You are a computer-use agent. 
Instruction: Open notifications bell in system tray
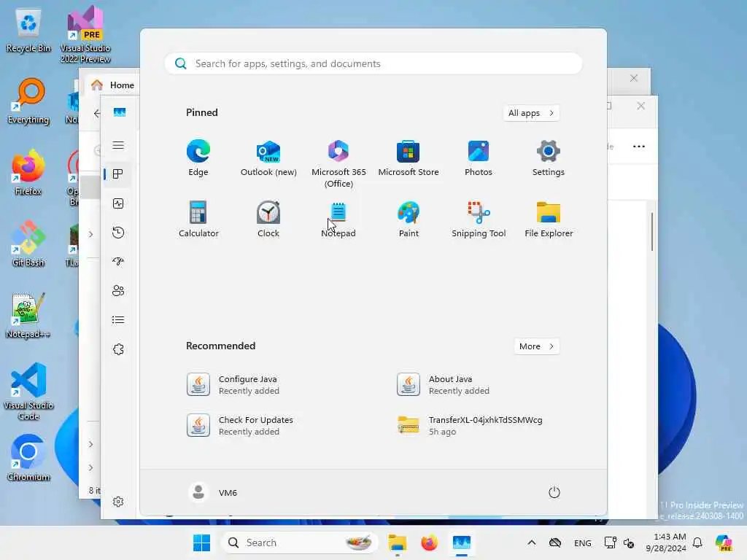pos(697,542)
